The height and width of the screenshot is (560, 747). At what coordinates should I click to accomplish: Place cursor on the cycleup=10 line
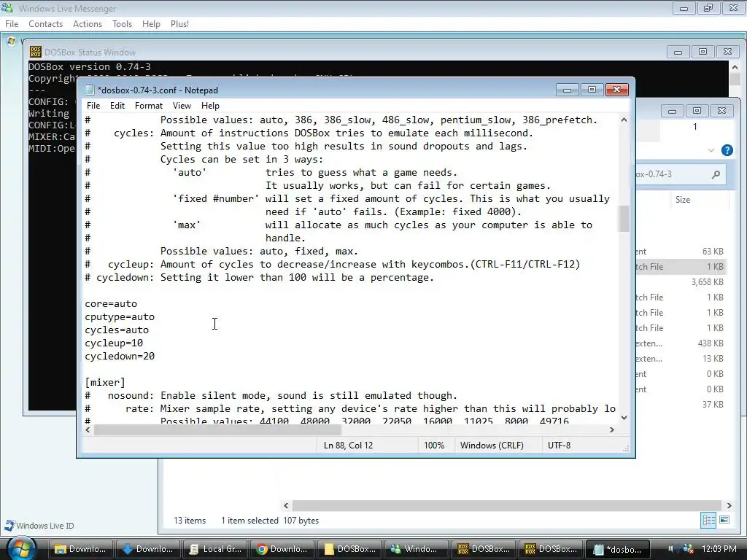(x=114, y=343)
